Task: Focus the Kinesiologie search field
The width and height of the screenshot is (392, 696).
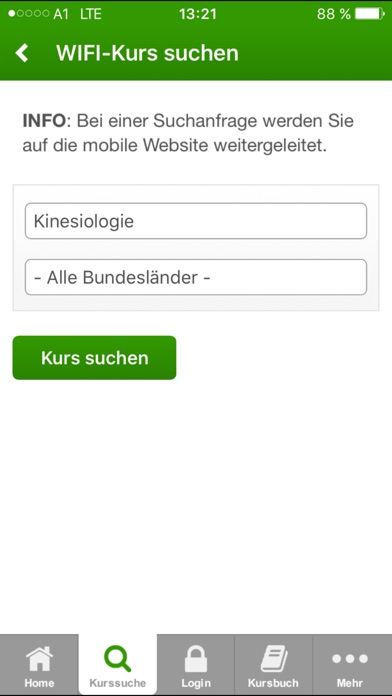Action: (x=196, y=221)
